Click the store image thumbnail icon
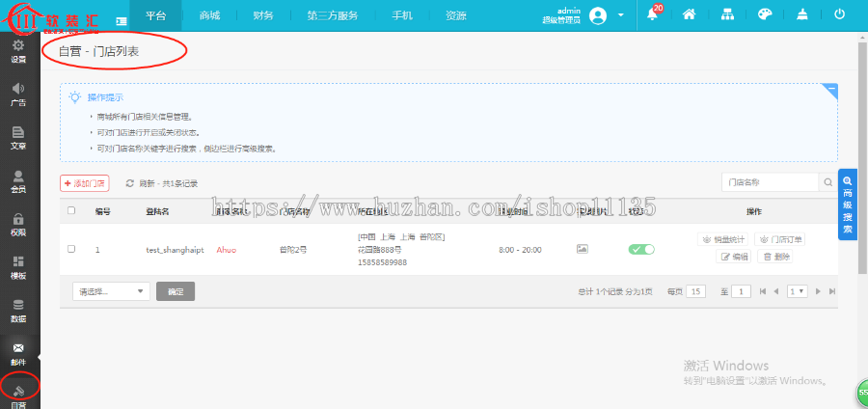The height and width of the screenshot is (409, 868). (582, 249)
